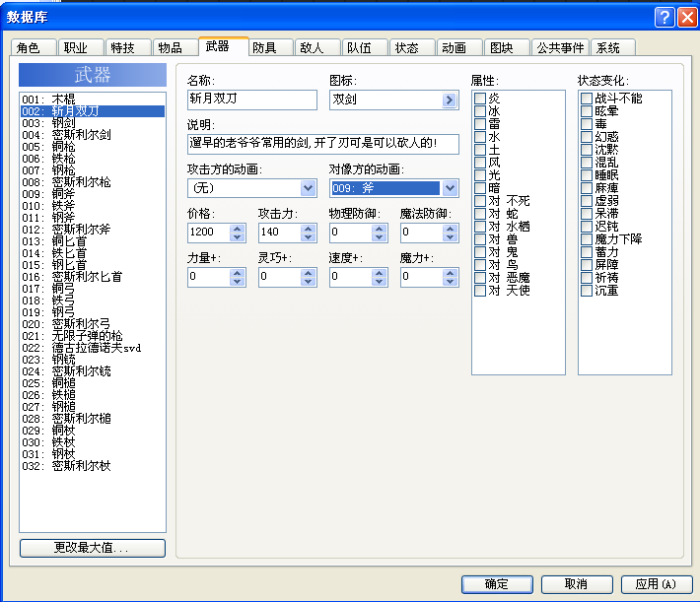The image size is (700, 602).
Task: Select weapon 016: 密斯利尔匕首
Action: pyautogui.click(x=93, y=277)
